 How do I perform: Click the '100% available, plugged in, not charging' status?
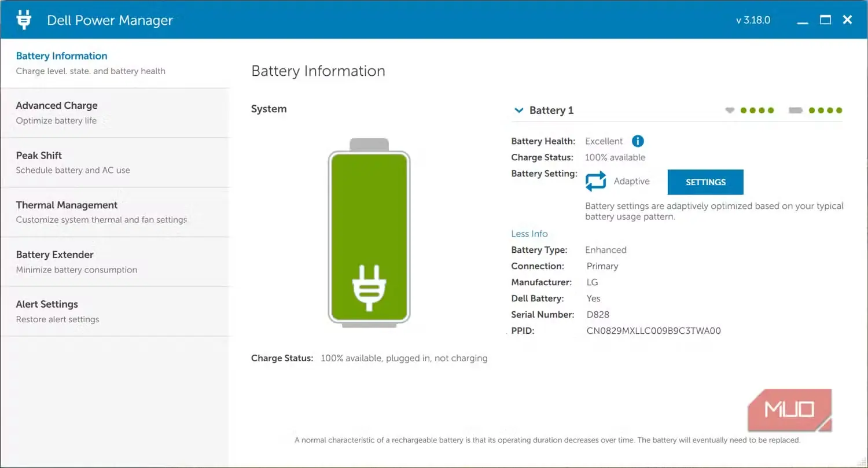(404, 358)
